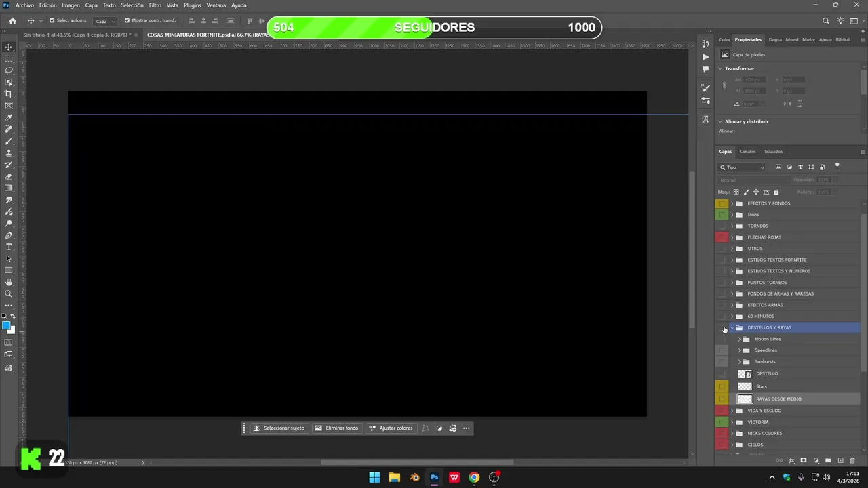Viewport: 868px width, 488px height.
Task: Toggle visibility of RAYAS DESDE MEDIO layer
Action: pyautogui.click(x=722, y=399)
